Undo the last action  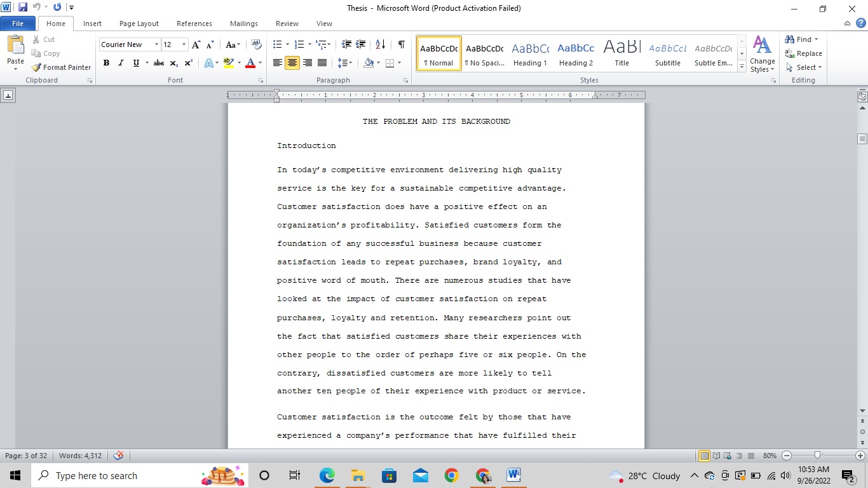pos(36,8)
